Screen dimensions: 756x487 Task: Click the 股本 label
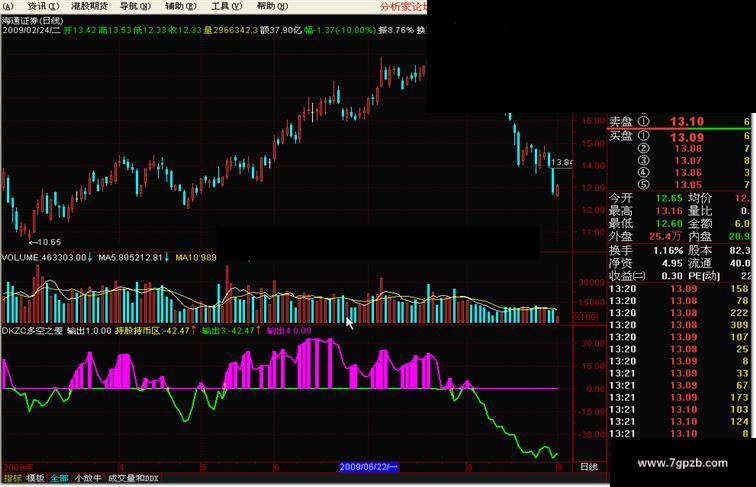pyautogui.click(x=700, y=251)
